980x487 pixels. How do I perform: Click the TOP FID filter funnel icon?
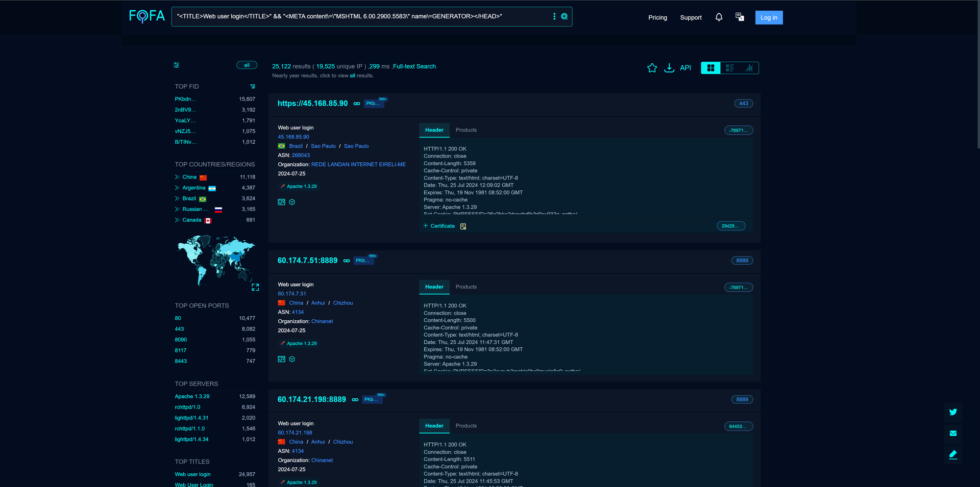(x=253, y=87)
